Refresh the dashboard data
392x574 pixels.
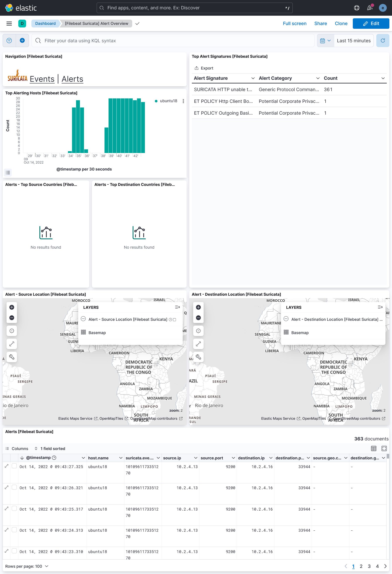383,41
